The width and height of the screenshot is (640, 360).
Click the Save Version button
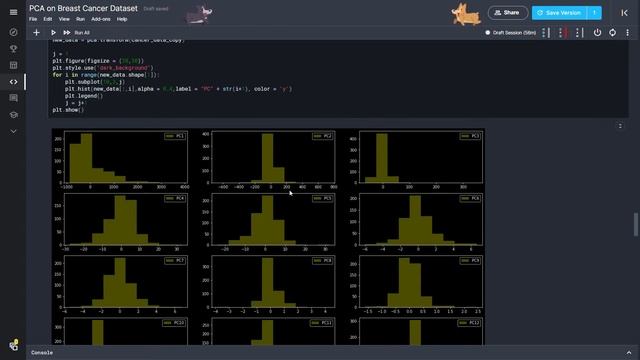(x=559, y=13)
